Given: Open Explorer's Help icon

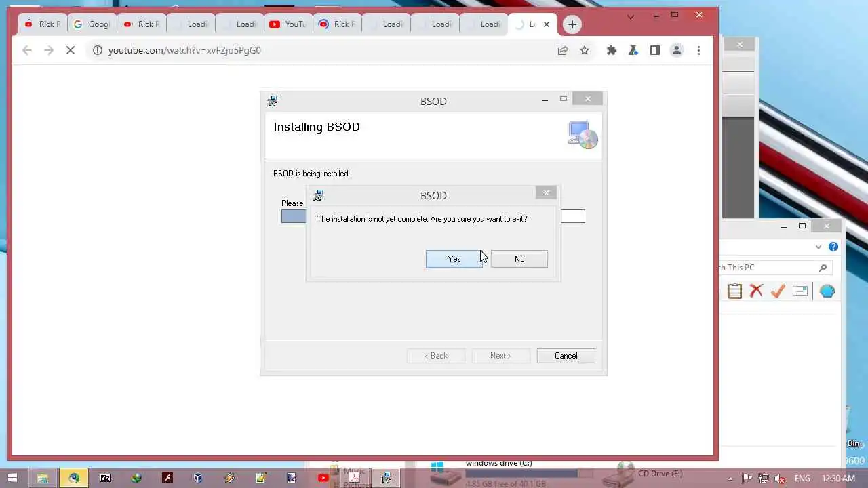Looking at the screenshot, I should point(833,247).
